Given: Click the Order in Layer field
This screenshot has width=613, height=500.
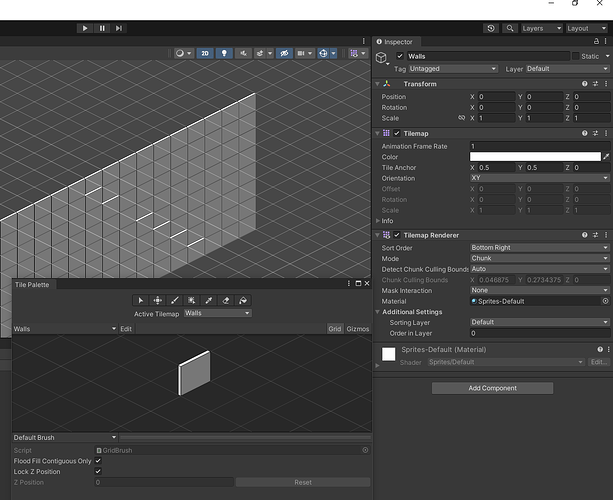Looking at the screenshot, I should pos(540,333).
